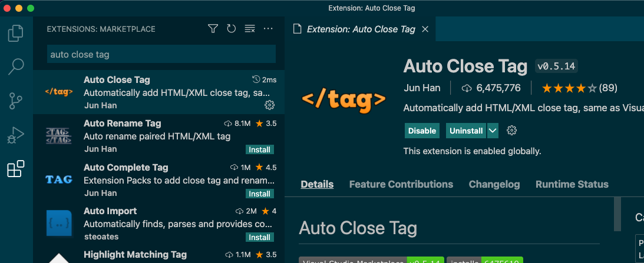Click the 2ms activation time indicator

(x=264, y=79)
